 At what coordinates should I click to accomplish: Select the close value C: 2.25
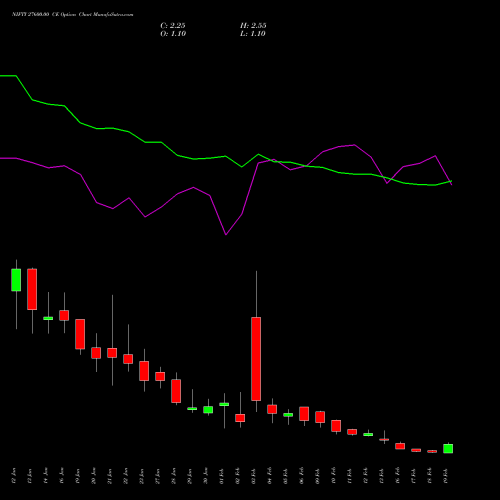click(x=173, y=26)
